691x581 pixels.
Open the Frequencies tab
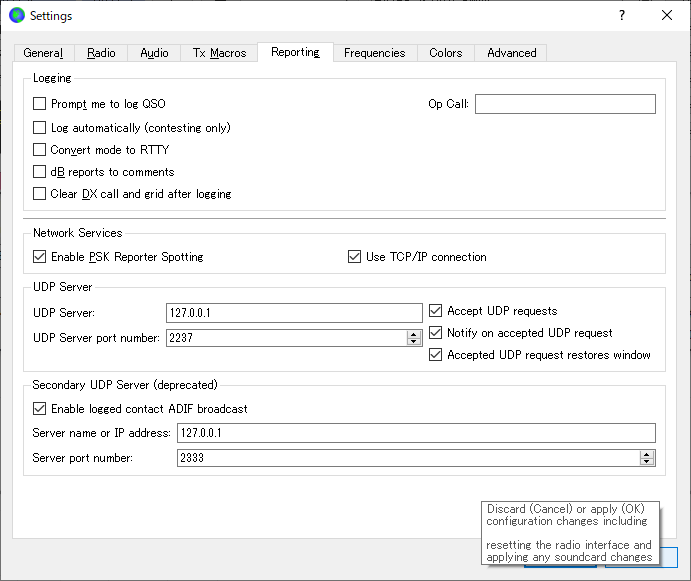pos(375,53)
